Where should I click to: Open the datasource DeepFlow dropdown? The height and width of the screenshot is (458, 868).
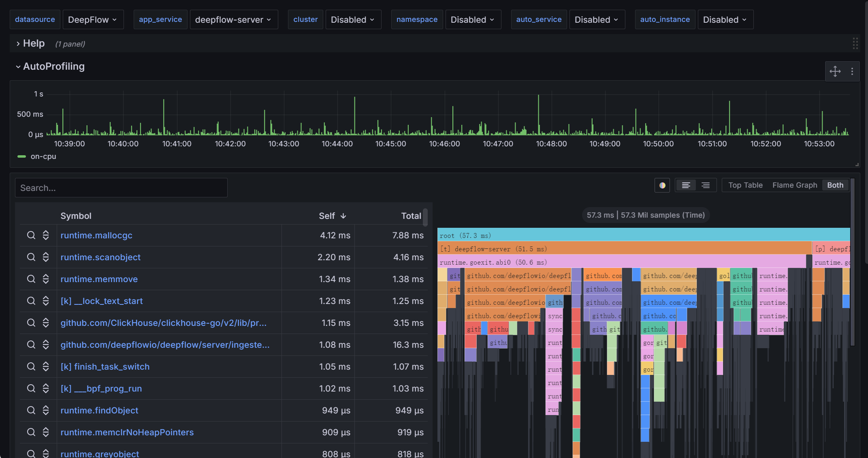click(92, 19)
